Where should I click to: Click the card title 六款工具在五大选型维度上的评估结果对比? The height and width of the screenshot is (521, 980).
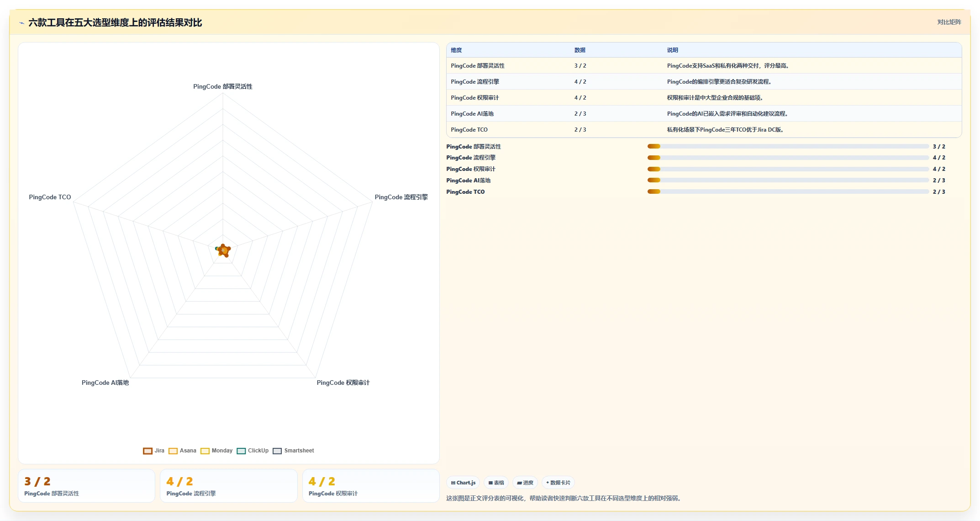point(115,22)
